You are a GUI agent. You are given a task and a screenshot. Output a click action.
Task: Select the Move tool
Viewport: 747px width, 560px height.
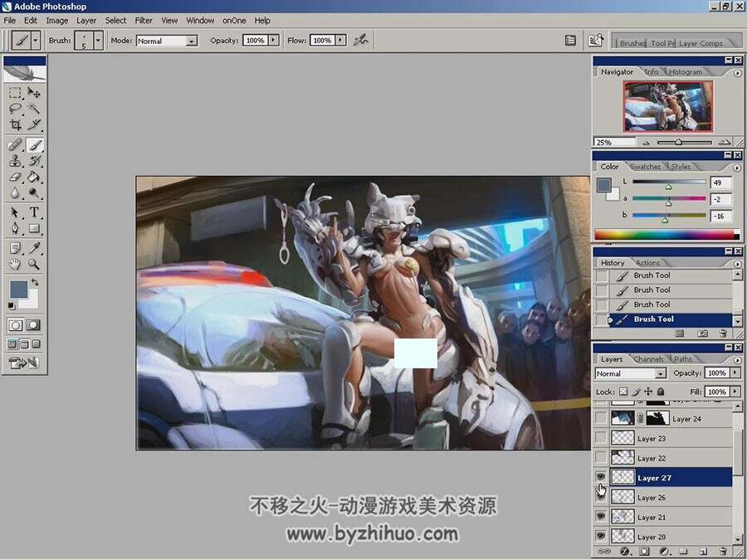[x=33, y=93]
